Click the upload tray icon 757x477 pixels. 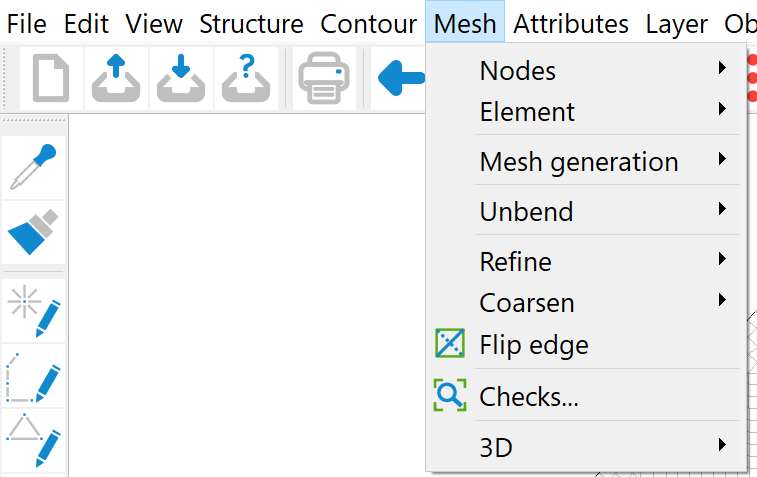tap(116, 78)
